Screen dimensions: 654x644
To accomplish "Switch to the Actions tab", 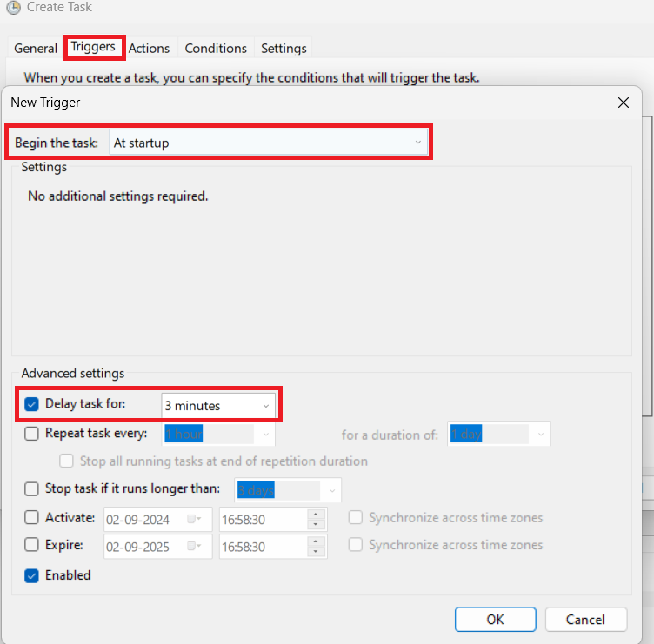I will click(149, 49).
